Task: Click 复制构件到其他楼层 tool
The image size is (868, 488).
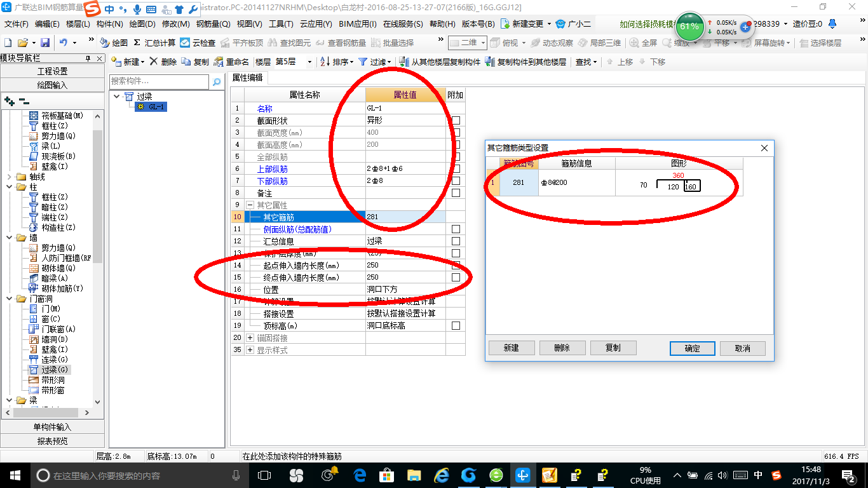Action: [526, 62]
